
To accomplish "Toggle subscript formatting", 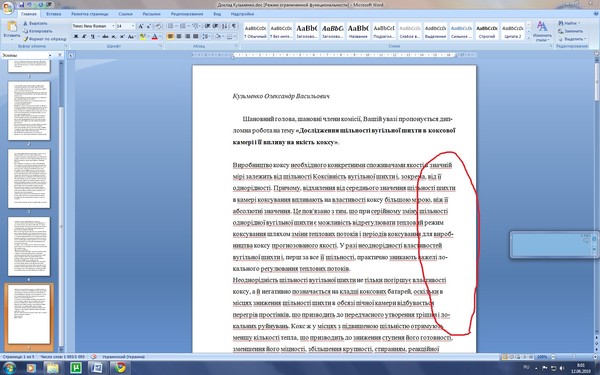I will (114, 37).
